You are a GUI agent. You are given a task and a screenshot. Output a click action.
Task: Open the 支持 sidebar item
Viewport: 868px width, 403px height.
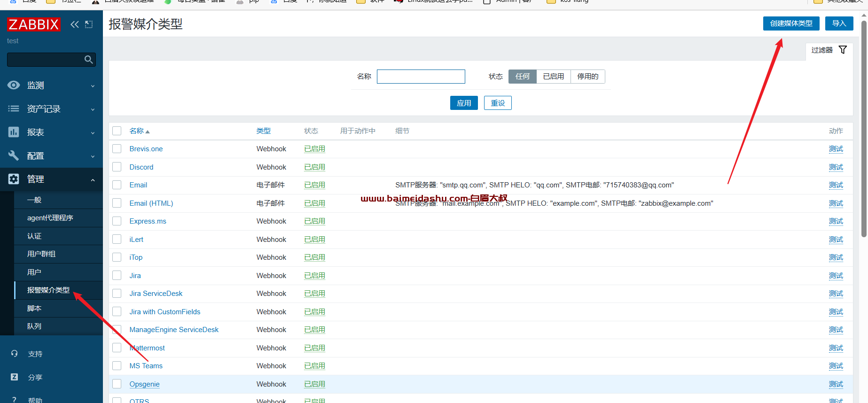[35, 354]
